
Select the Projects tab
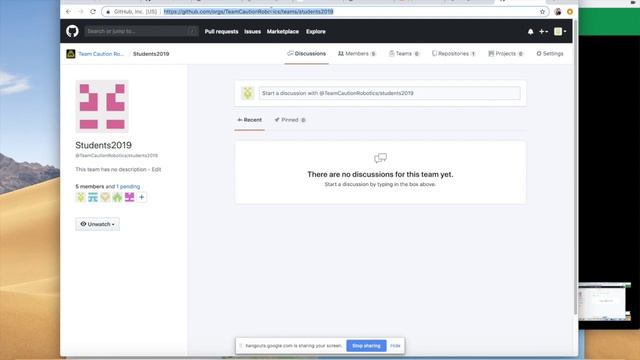point(506,54)
